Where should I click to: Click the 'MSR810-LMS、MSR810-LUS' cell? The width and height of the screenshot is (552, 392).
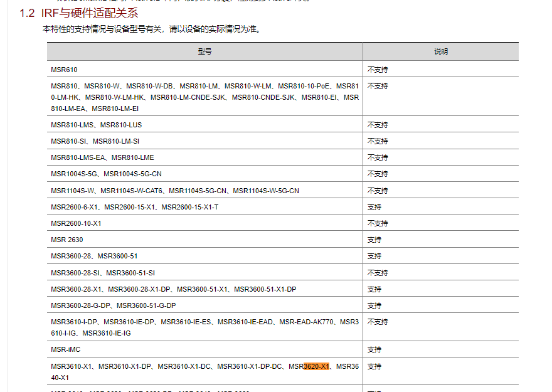pos(205,125)
